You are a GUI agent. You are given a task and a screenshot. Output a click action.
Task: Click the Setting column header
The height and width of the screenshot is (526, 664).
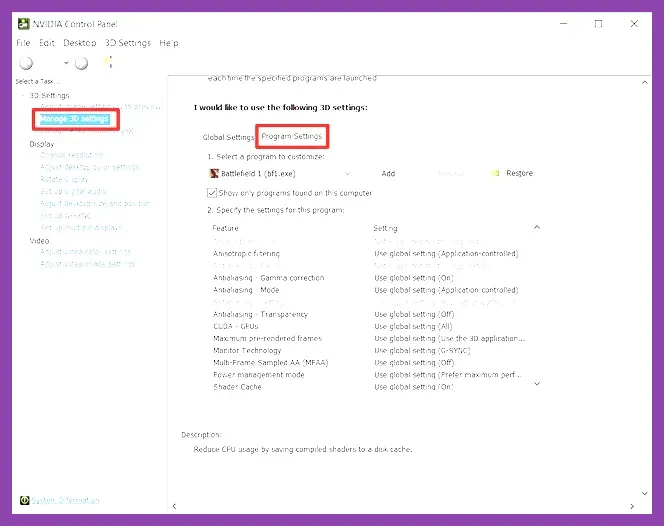coord(385,228)
